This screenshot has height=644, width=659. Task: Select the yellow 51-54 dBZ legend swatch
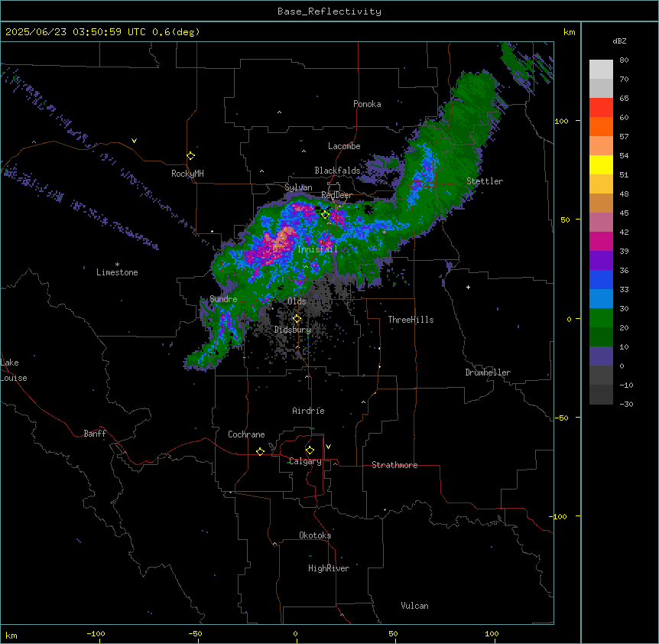(601, 164)
